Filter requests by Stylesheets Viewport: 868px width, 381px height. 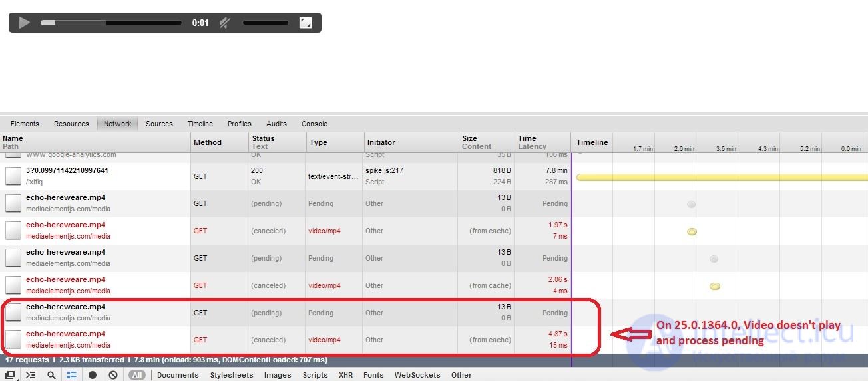click(x=232, y=375)
